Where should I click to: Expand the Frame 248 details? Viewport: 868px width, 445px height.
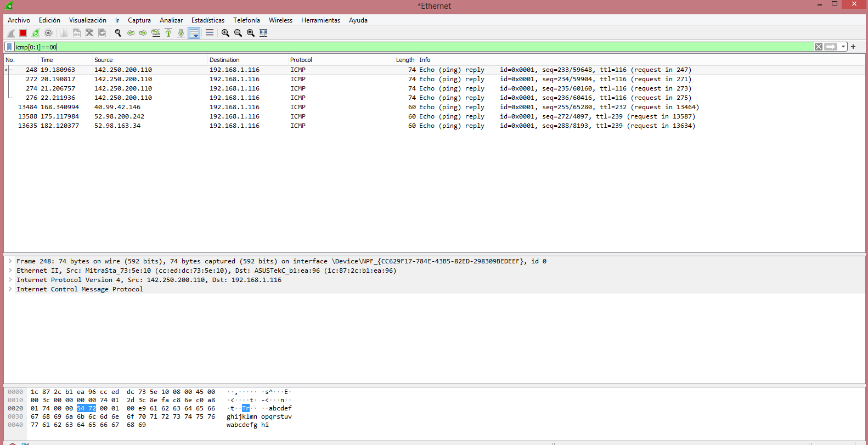10,261
